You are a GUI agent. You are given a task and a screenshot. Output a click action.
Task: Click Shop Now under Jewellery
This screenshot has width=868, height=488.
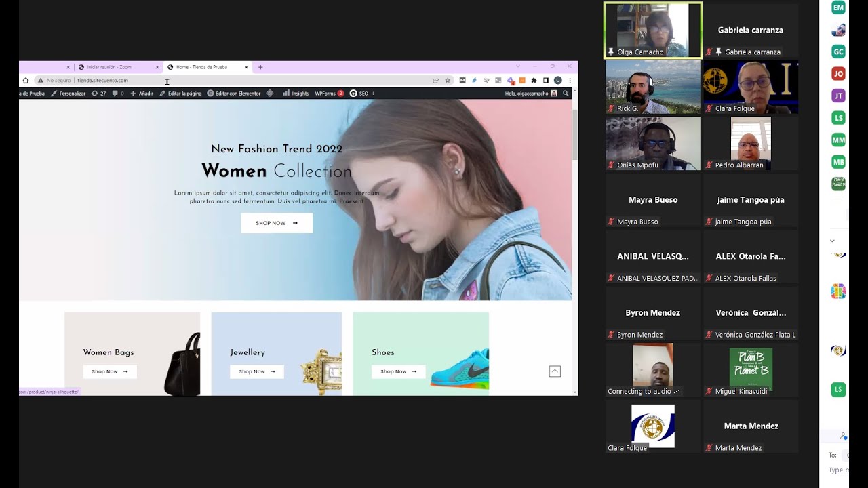coord(257,371)
